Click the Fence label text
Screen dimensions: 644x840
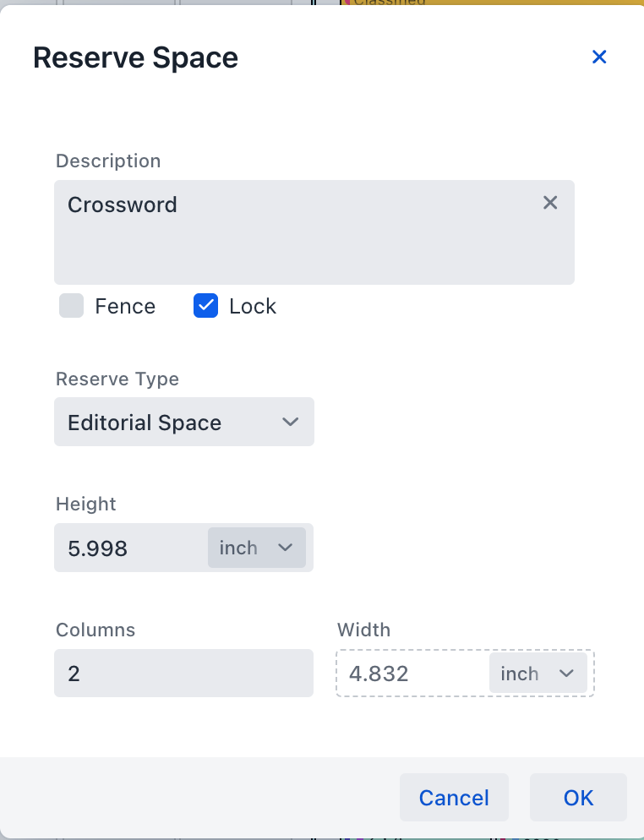pos(125,306)
